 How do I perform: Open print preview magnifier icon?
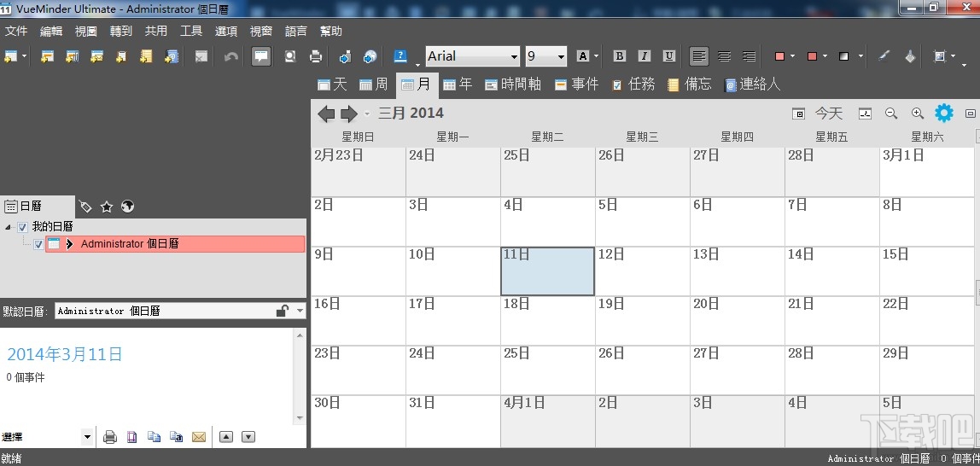click(290, 56)
